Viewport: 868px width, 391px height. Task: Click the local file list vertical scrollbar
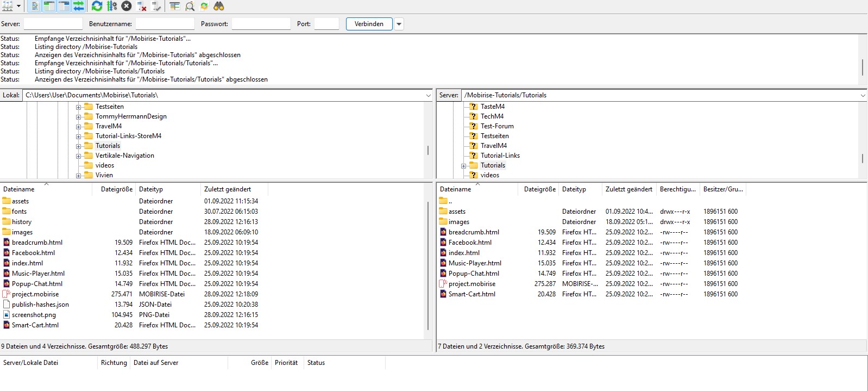(x=428, y=266)
